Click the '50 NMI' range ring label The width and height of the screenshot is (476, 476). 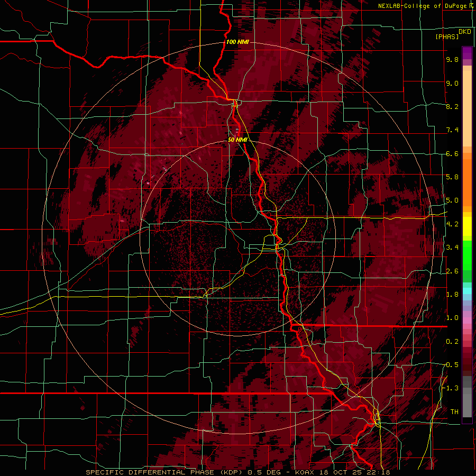pyautogui.click(x=237, y=140)
